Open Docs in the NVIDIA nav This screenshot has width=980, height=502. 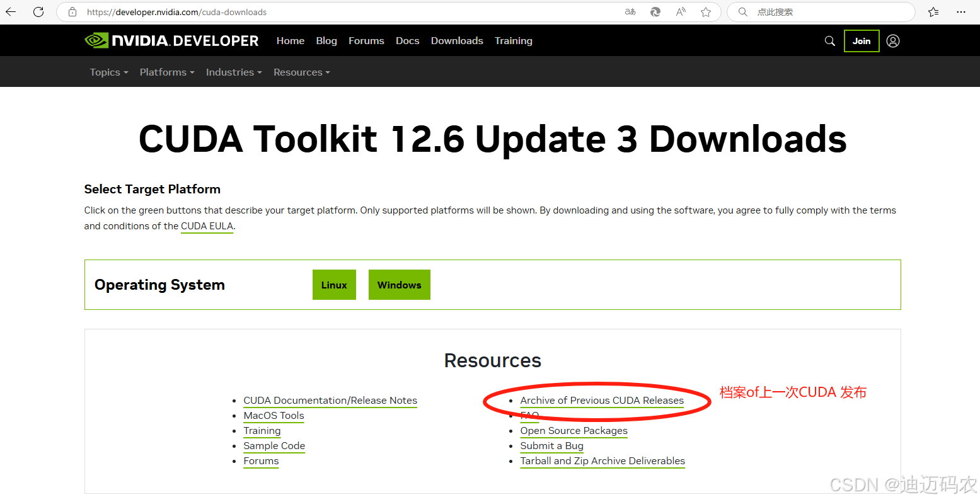407,41
